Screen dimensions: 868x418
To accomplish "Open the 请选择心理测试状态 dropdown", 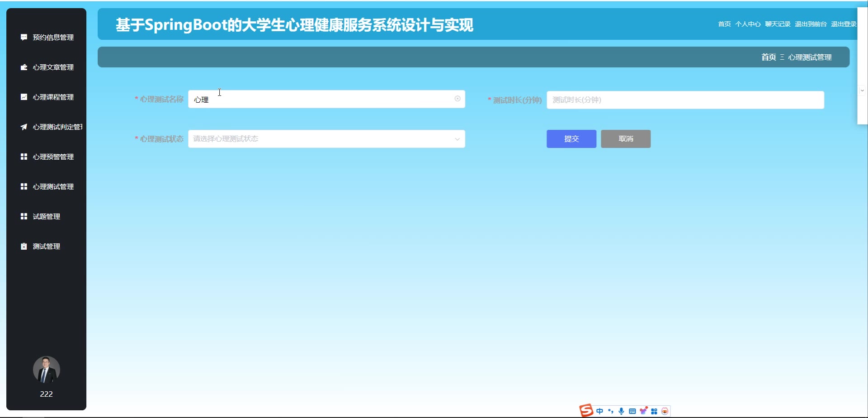I will tap(326, 139).
